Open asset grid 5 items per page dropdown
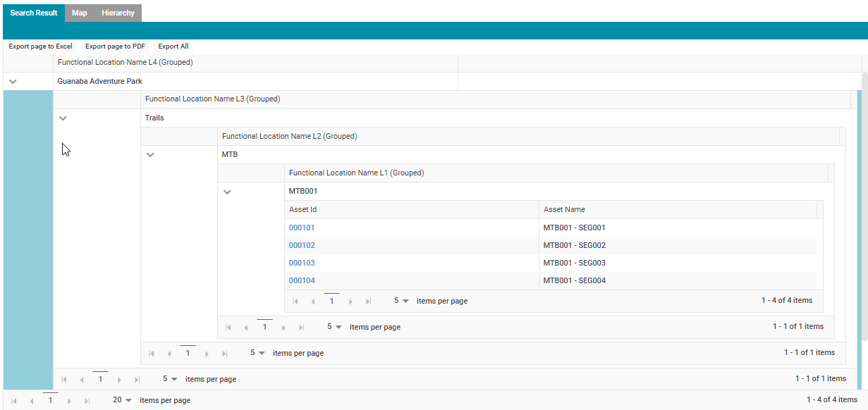 (401, 301)
